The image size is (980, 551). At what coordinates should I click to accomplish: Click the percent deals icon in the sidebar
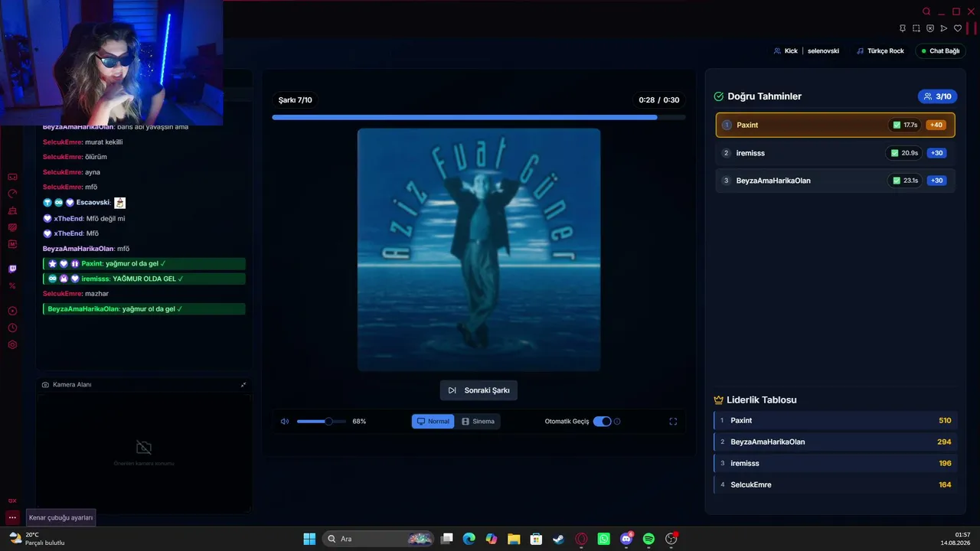(x=12, y=285)
